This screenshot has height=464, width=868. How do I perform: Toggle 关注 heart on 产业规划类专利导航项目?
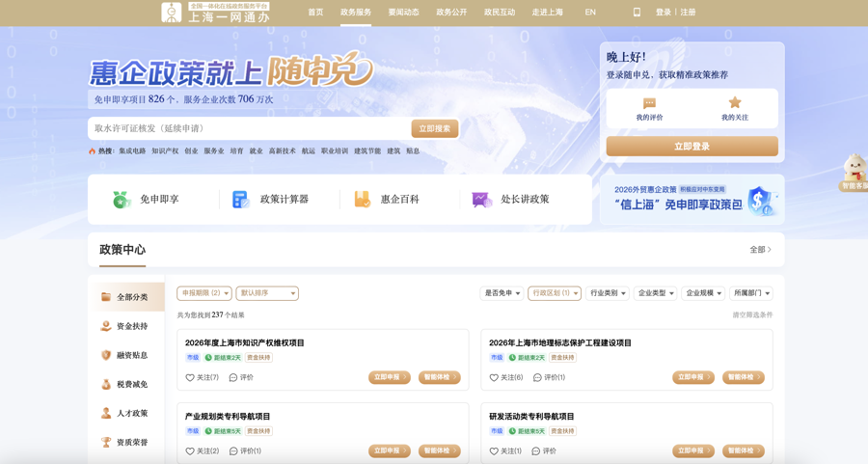[x=190, y=451]
